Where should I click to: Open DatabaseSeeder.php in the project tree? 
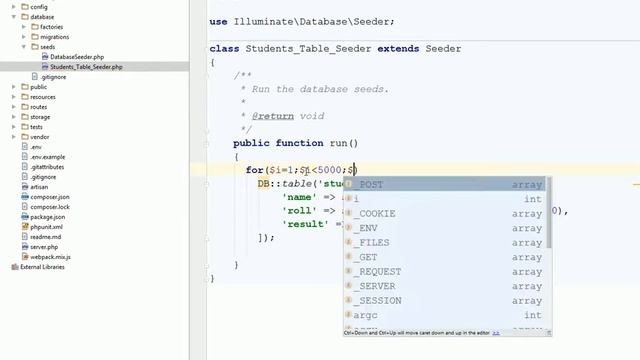pos(77,57)
